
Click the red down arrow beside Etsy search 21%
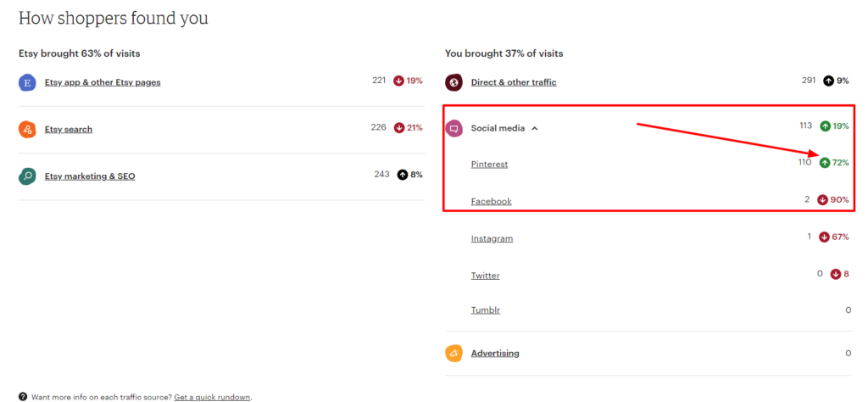point(398,127)
